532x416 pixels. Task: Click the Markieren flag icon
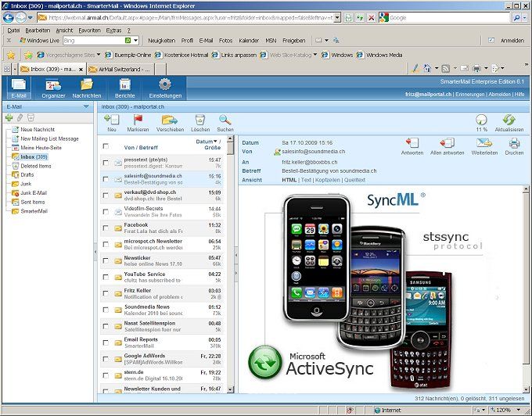pos(138,120)
